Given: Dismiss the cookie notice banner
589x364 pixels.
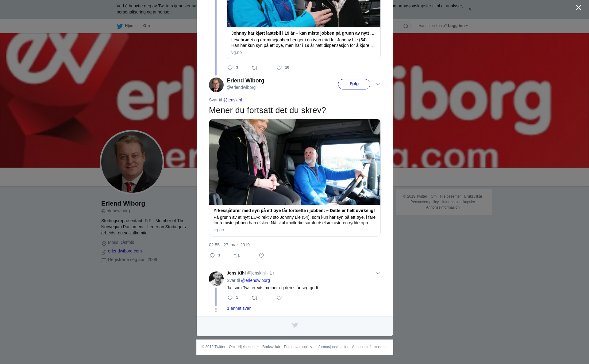Looking at the screenshot, I should (x=470, y=9).
